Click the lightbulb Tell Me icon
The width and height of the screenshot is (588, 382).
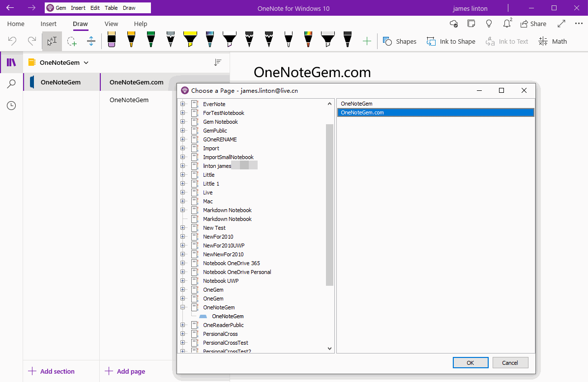[x=489, y=24]
